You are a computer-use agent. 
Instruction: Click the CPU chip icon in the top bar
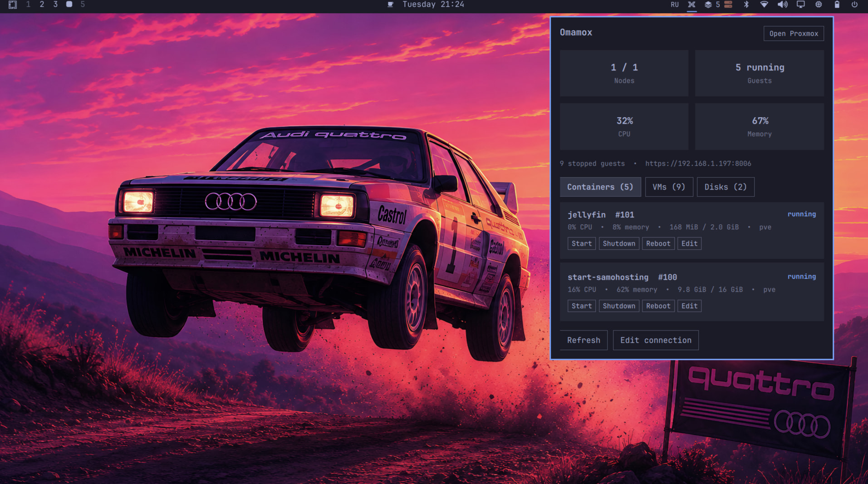pyautogui.click(x=819, y=5)
